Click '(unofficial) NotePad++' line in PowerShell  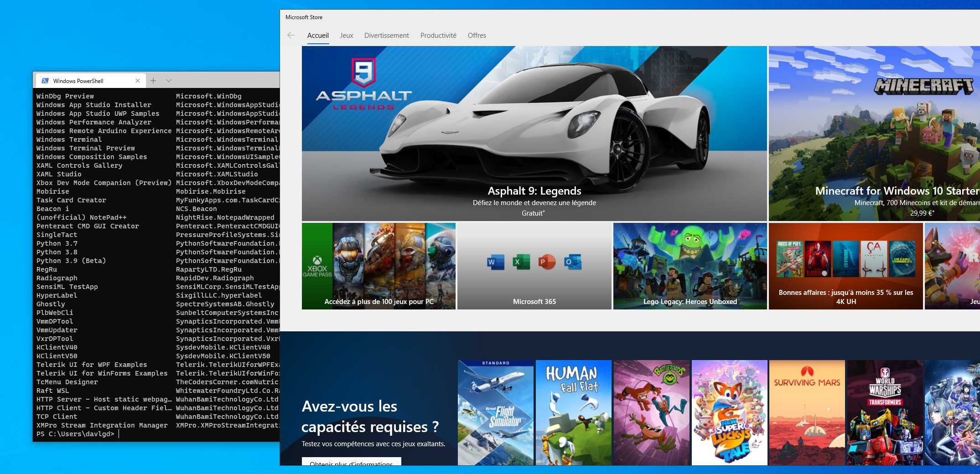(x=82, y=217)
